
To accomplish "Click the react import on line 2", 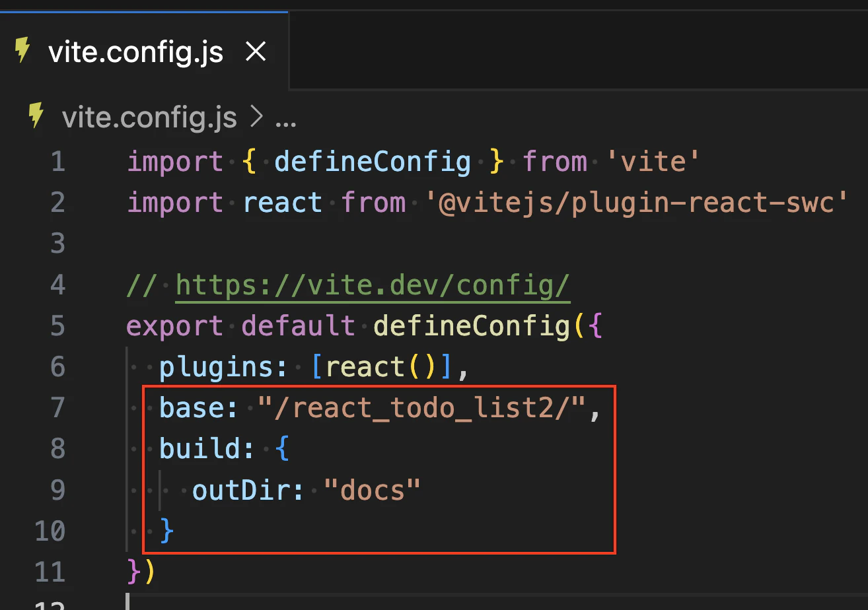I will pos(283,202).
